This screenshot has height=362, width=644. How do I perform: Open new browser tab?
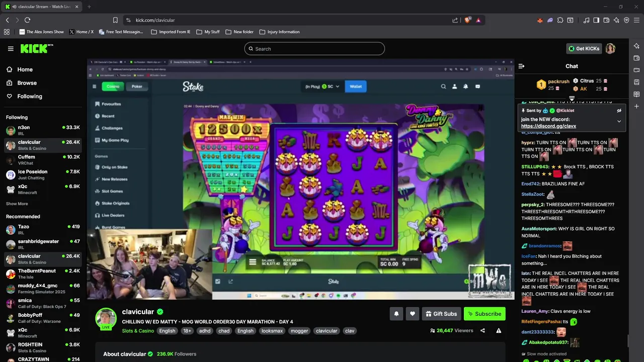(89, 7)
